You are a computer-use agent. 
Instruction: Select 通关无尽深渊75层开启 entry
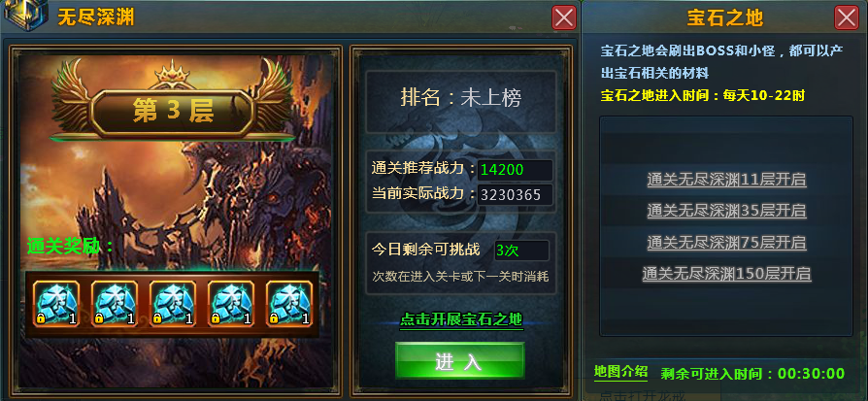[726, 242]
